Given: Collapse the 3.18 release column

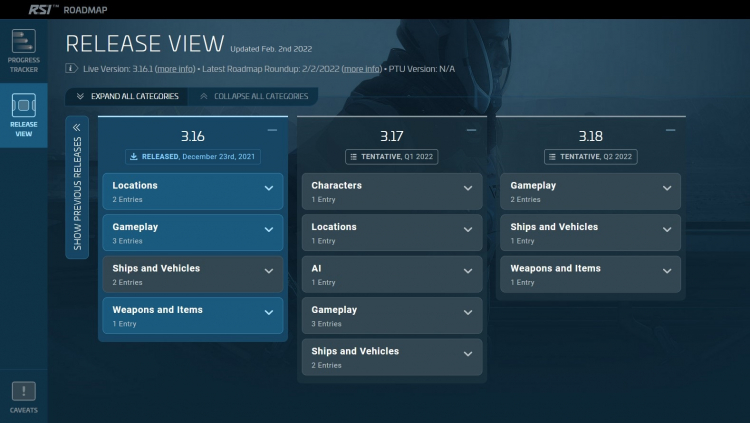Looking at the screenshot, I should pos(670,130).
